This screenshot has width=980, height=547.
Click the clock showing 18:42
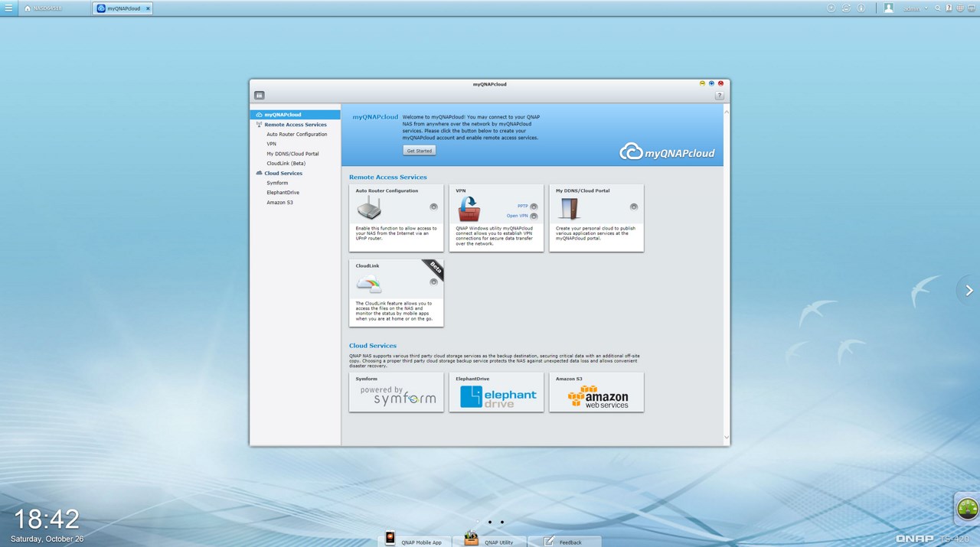47,519
